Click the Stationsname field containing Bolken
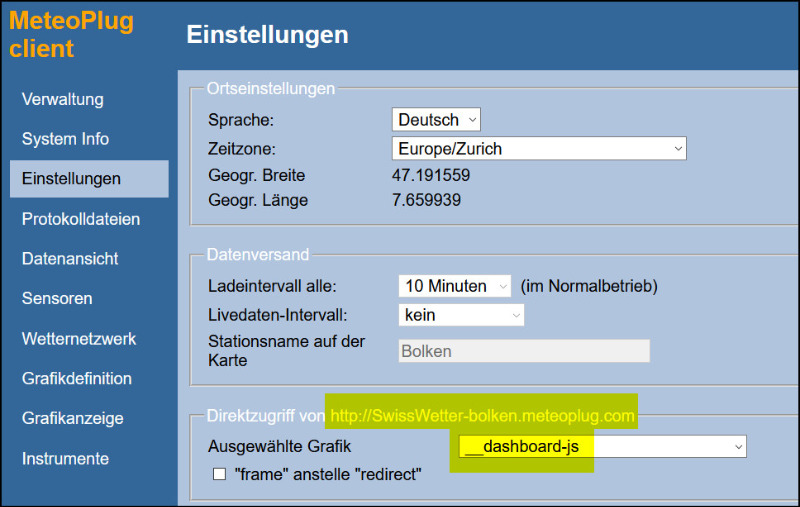The image size is (800, 507). 524,351
